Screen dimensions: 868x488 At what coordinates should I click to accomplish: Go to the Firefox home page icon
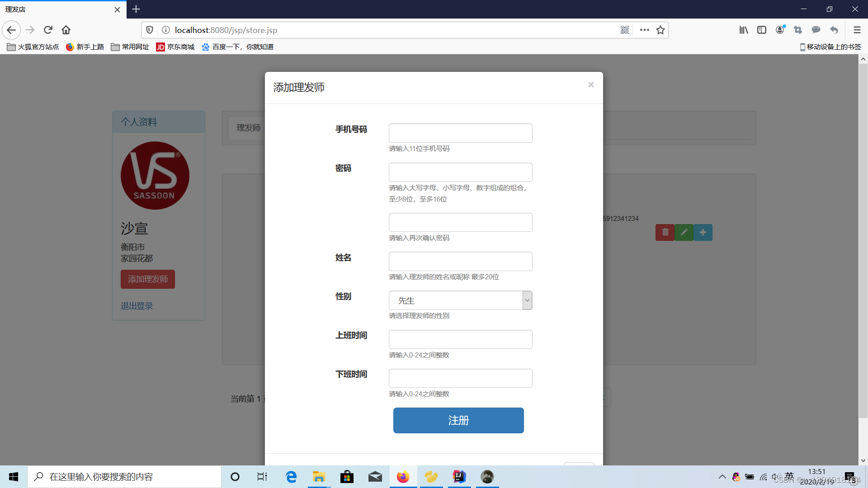coord(66,30)
